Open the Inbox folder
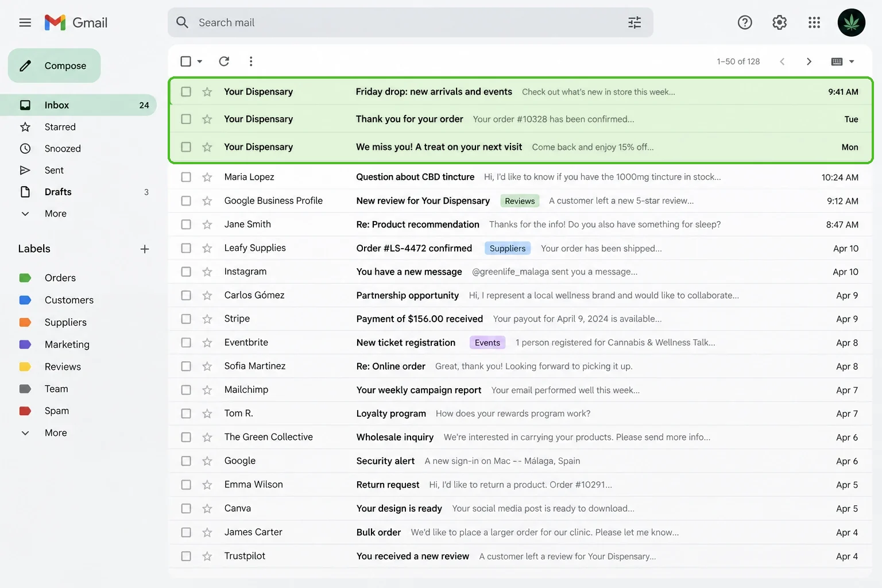Viewport: 882px width, 588px height. pos(78,105)
